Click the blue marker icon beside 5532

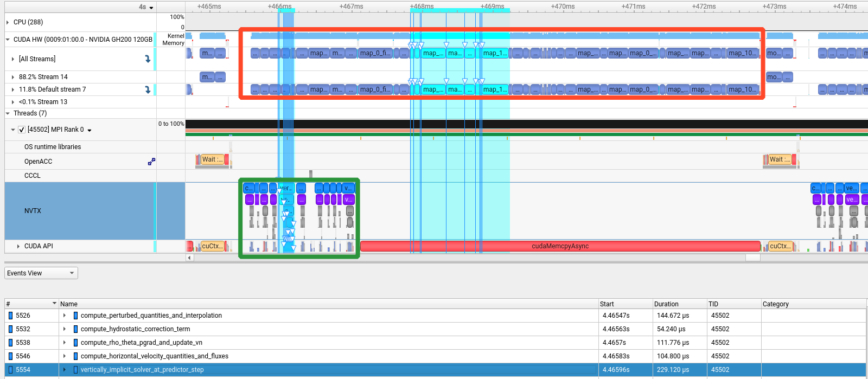(10, 329)
